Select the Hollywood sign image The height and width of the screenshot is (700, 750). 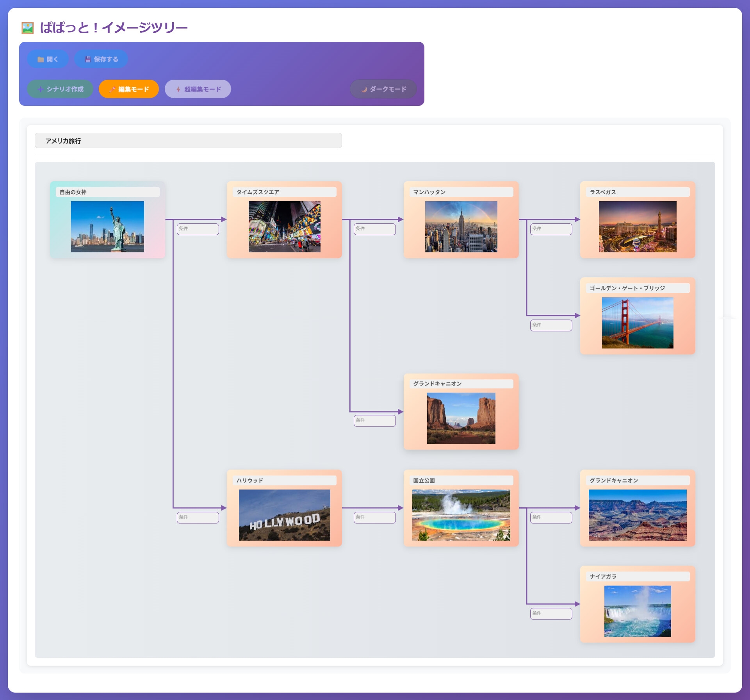[284, 515]
